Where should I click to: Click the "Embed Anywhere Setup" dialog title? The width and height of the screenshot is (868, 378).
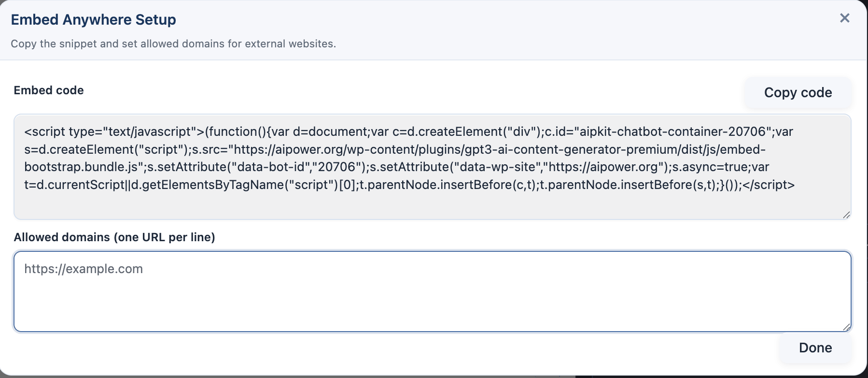[93, 20]
